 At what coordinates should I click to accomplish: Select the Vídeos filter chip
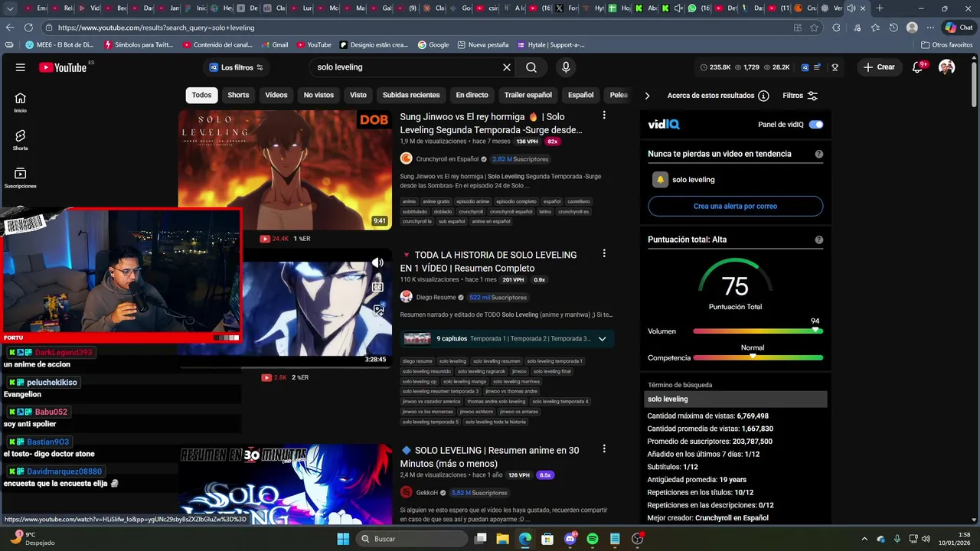[x=276, y=96]
